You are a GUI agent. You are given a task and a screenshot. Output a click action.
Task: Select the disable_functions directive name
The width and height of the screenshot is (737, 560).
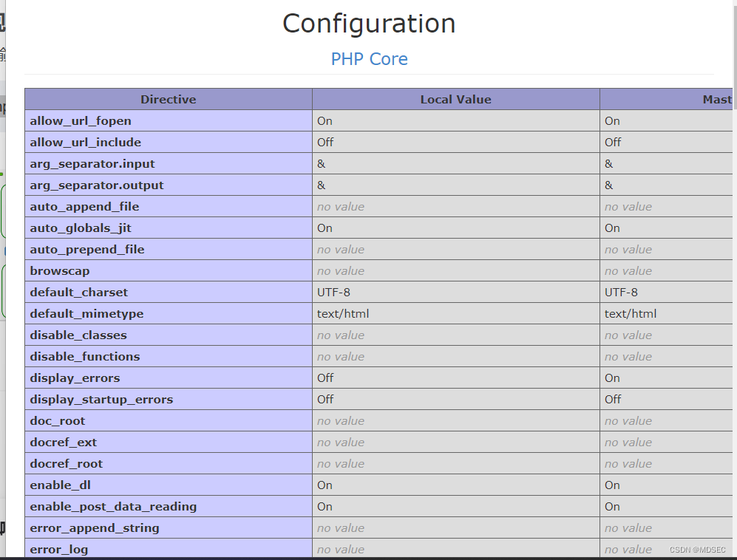(85, 357)
